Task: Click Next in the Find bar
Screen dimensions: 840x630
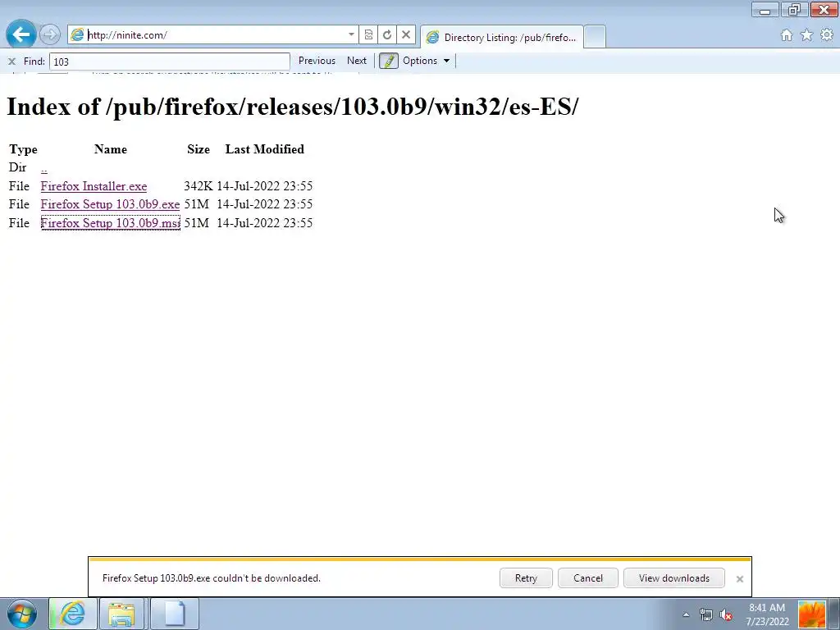Action: [357, 61]
